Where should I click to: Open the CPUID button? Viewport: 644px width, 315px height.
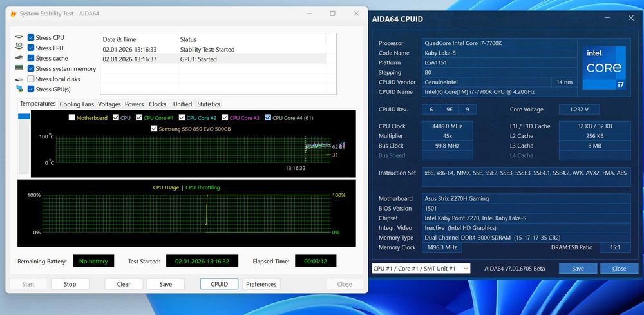(x=220, y=284)
